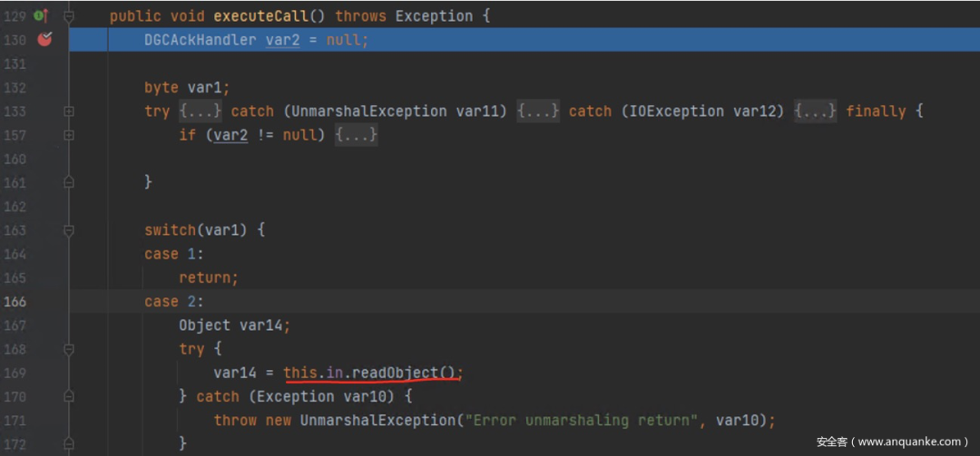The image size is (980, 456).
Task: Click the line number 169 in gutter
Action: 15,373
